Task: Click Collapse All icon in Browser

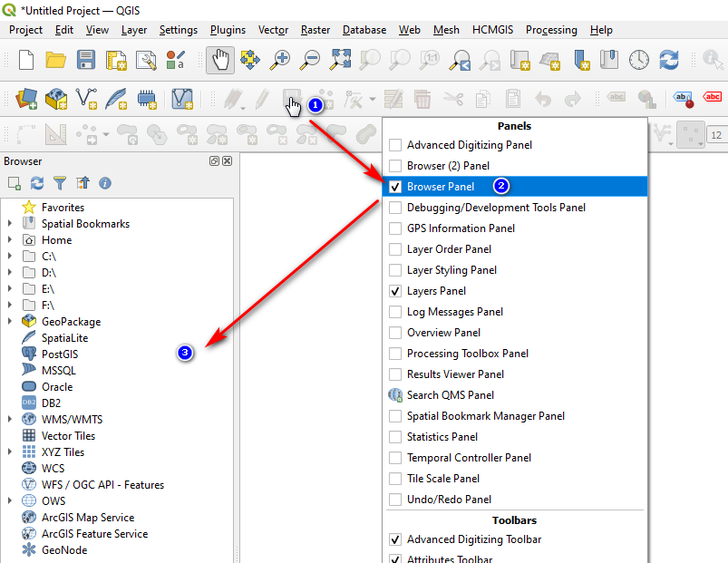Action: coord(83,183)
